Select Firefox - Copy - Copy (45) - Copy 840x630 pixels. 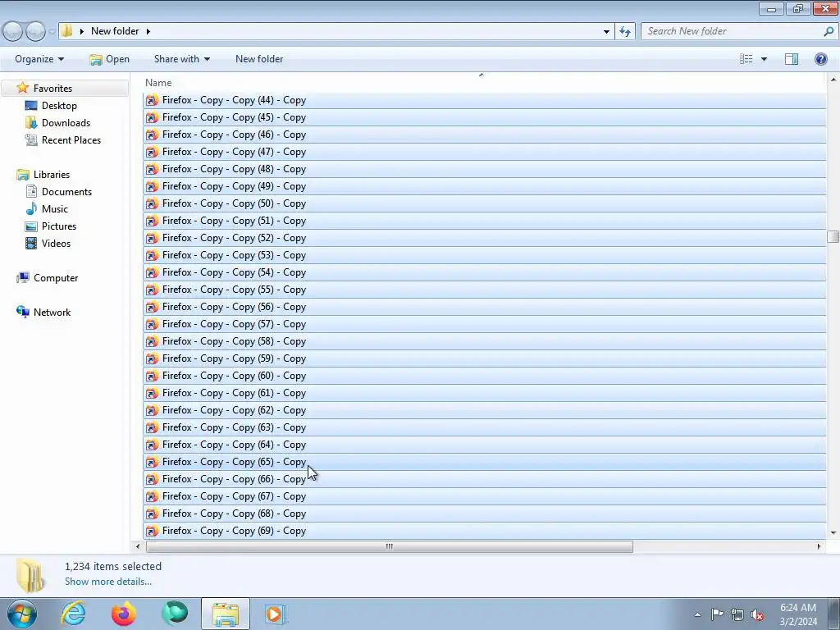click(x=485, y=117)
